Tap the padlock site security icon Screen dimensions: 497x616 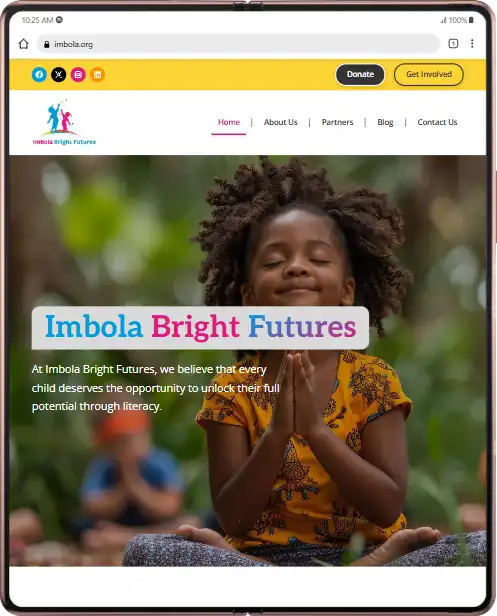[x=46, y=44]
